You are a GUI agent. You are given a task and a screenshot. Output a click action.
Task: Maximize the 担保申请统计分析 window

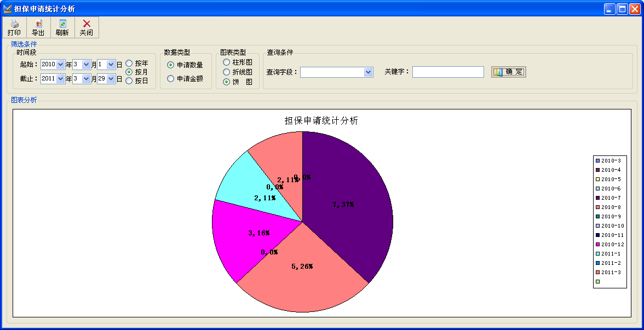pos(622,9)
